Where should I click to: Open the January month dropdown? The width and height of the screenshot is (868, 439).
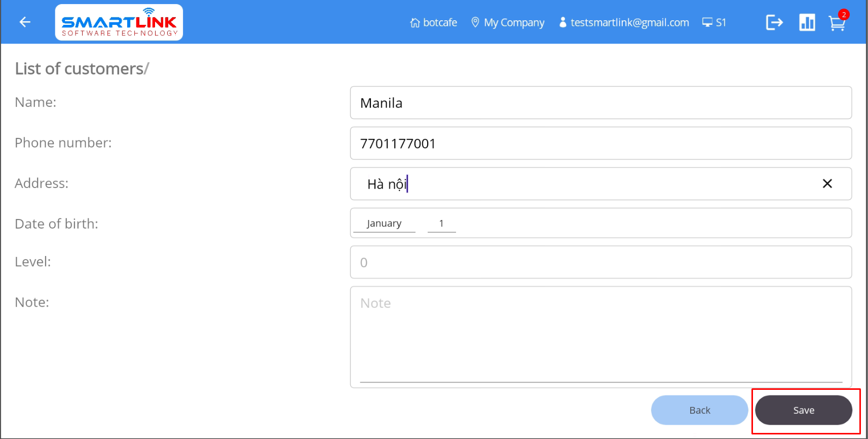(384, 224)
